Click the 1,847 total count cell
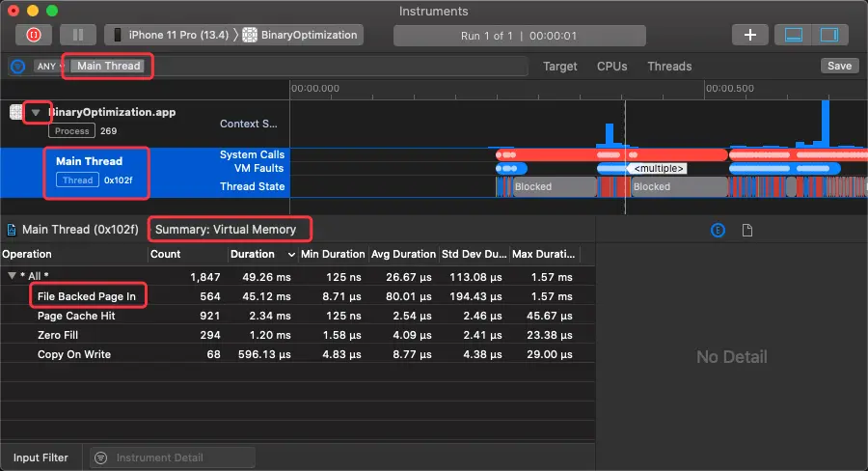 pos(204,277)
